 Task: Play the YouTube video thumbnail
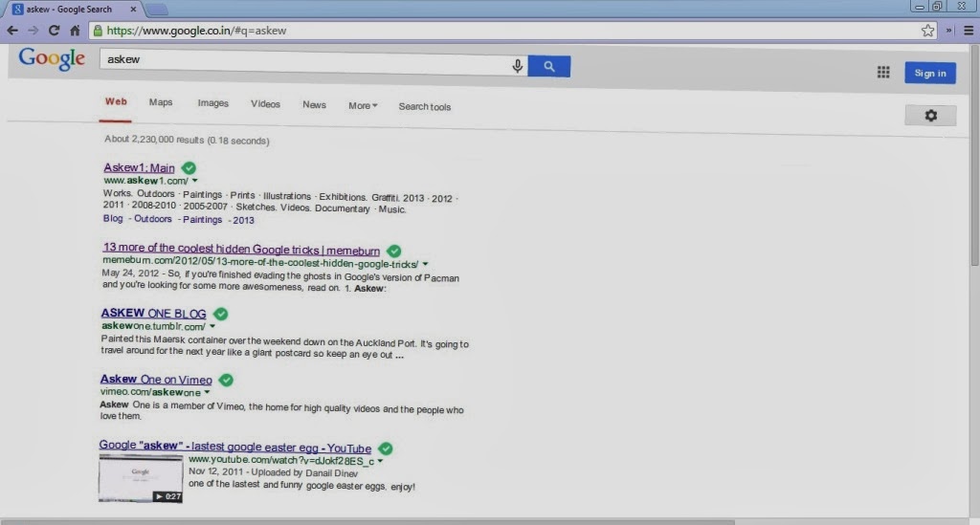click(x=141, y=479)
